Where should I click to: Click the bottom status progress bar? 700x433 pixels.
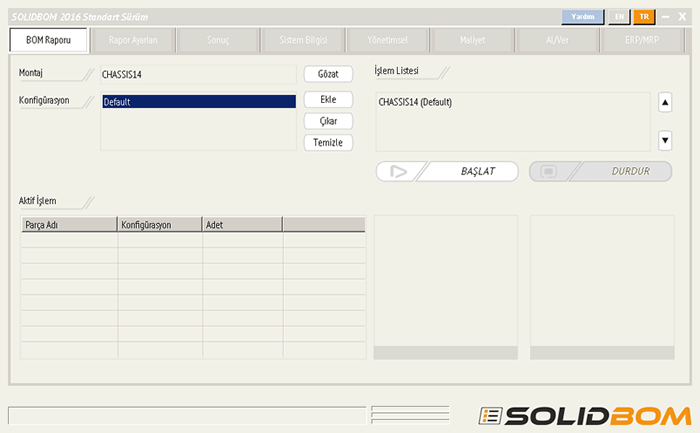(187, 415)
